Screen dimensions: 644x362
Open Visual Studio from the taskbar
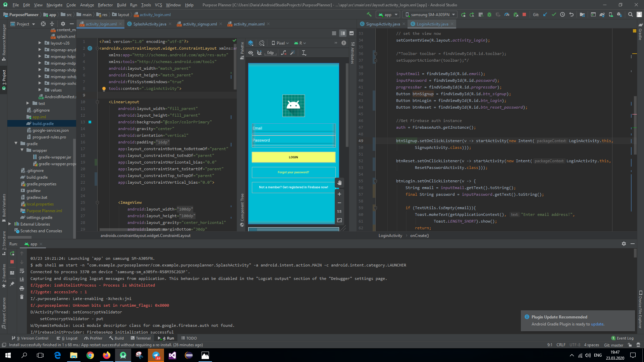click(172, 355)
